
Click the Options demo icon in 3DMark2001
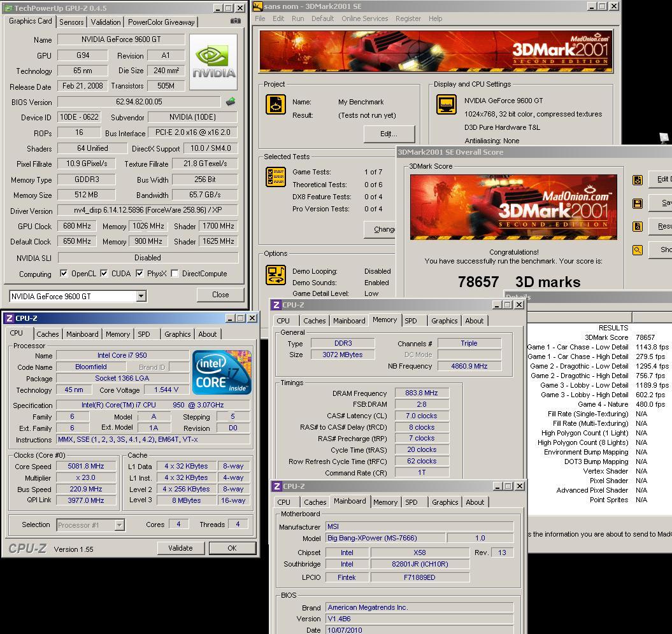pos(276,275)
